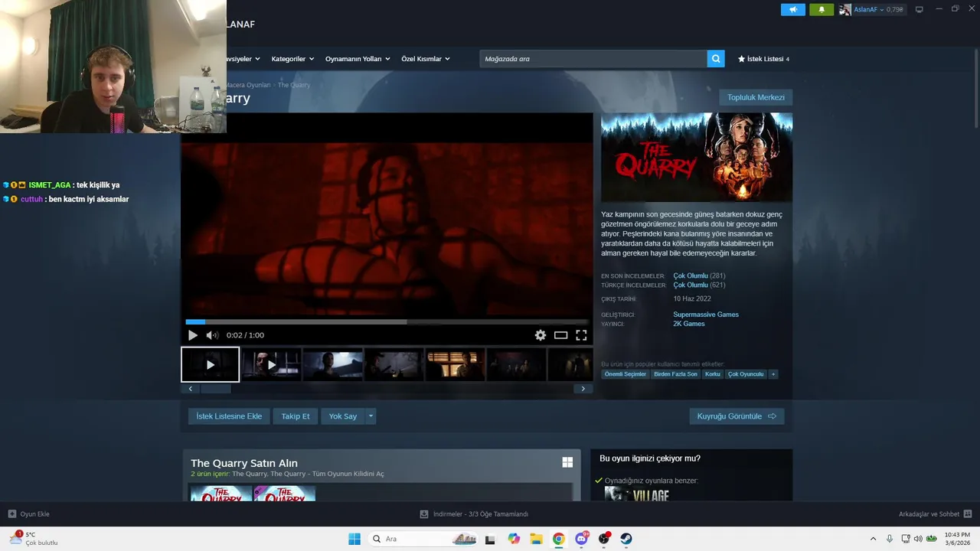Play the trailer video
The width and height of the screenshot is (980, 551).
192,335
